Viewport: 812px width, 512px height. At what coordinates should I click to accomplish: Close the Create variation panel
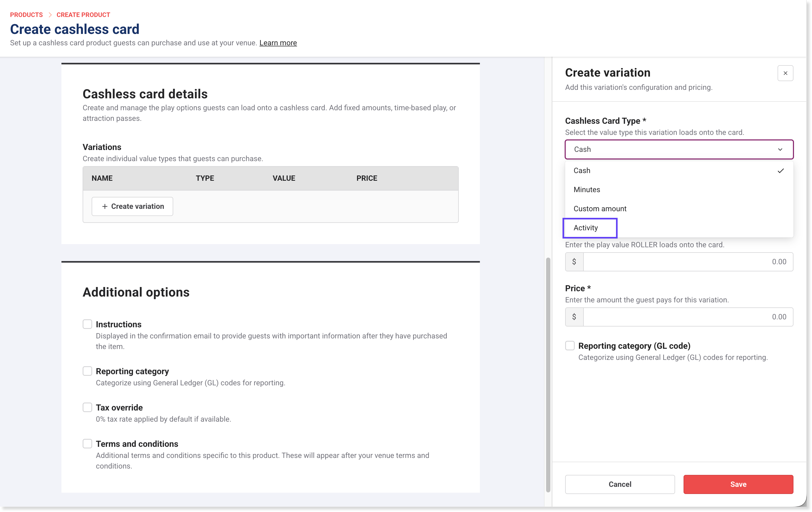785,73
